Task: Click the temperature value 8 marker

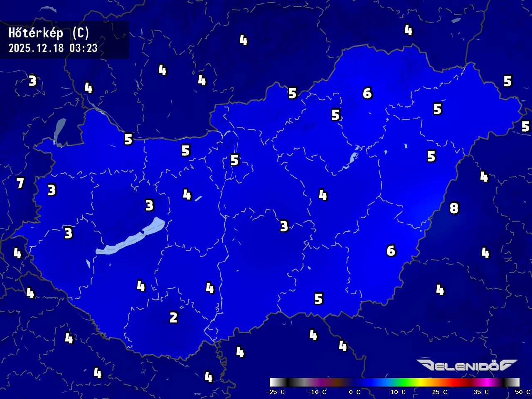Action: (x=454, y=208)
